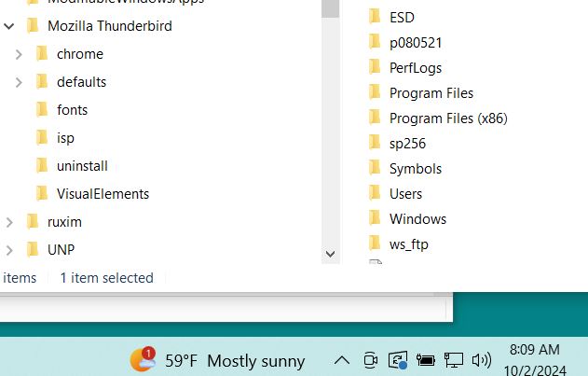Collapse the Mozilla Thunderbird tree node
Screen dimensions: 588x376
[x=9, y=26]
